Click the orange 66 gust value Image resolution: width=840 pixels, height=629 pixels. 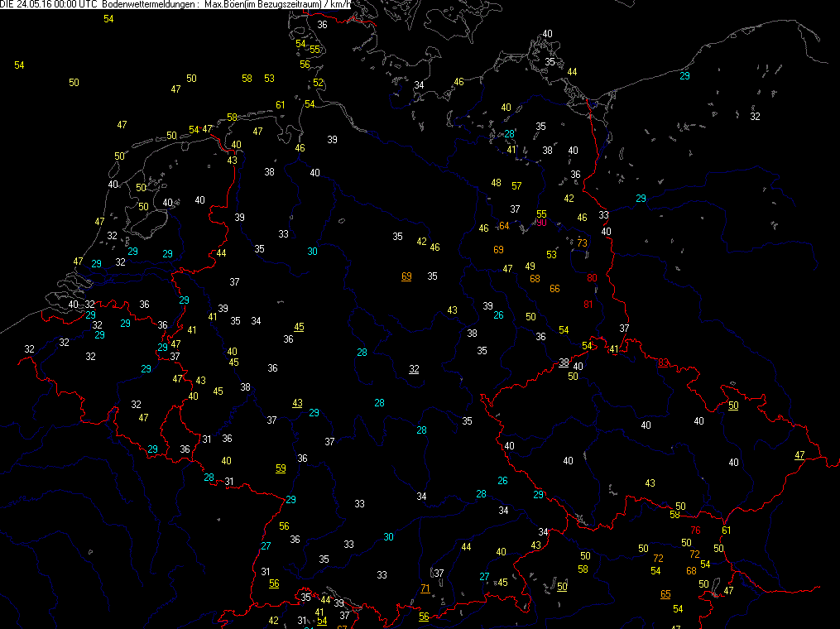554,289
